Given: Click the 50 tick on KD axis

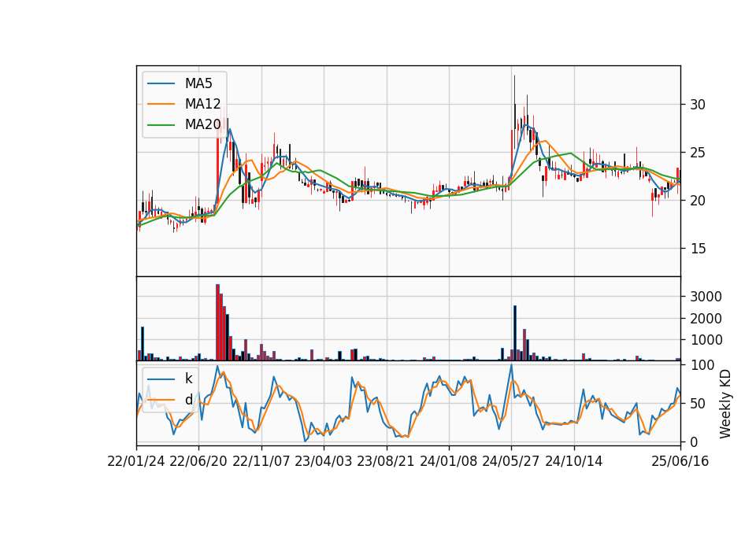Looking at the screenshot, I should click(x=697, y=404).
